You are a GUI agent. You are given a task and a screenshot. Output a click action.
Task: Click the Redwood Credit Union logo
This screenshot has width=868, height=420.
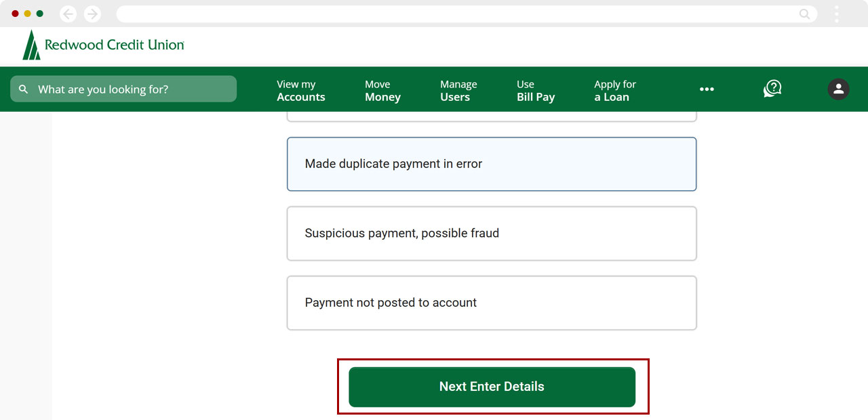(103, 45)
